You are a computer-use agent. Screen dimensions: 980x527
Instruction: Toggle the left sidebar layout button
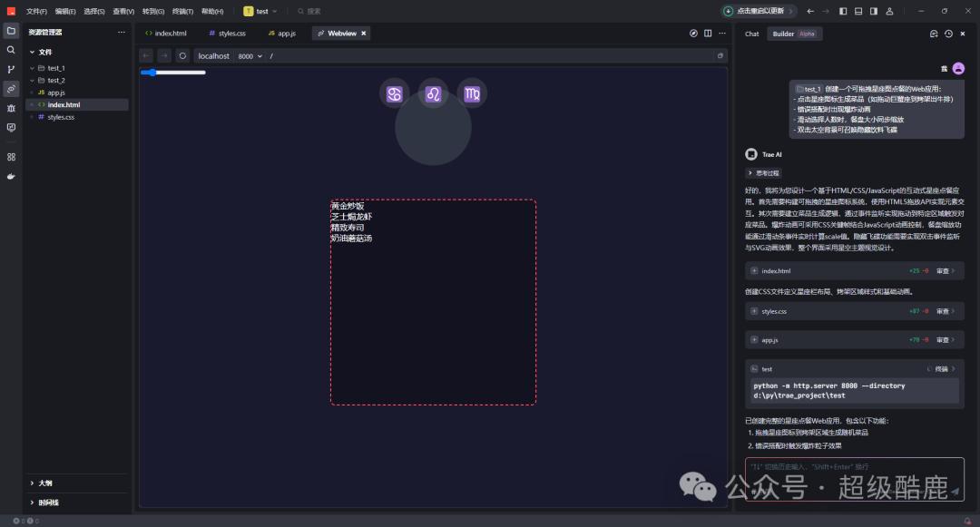(x=843, y=11)
